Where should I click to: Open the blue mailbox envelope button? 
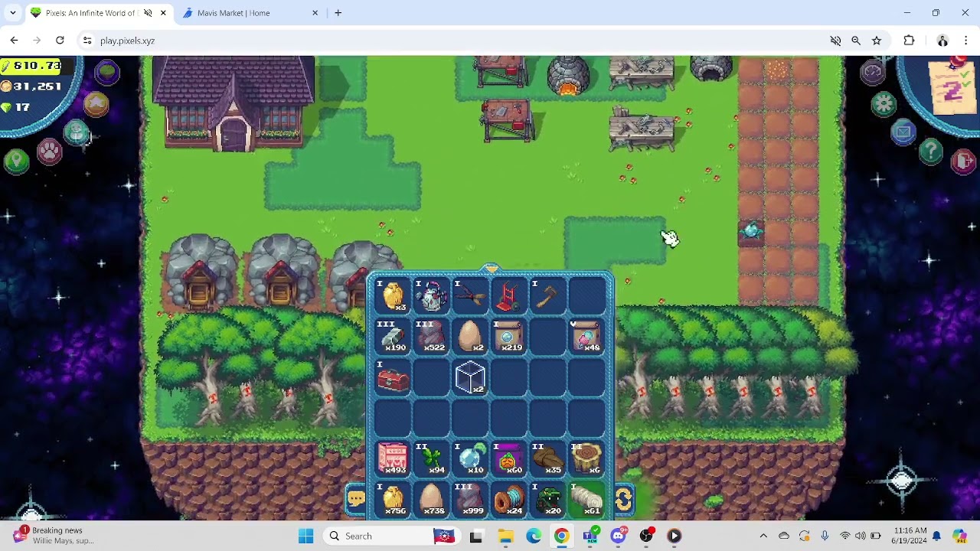903,132
